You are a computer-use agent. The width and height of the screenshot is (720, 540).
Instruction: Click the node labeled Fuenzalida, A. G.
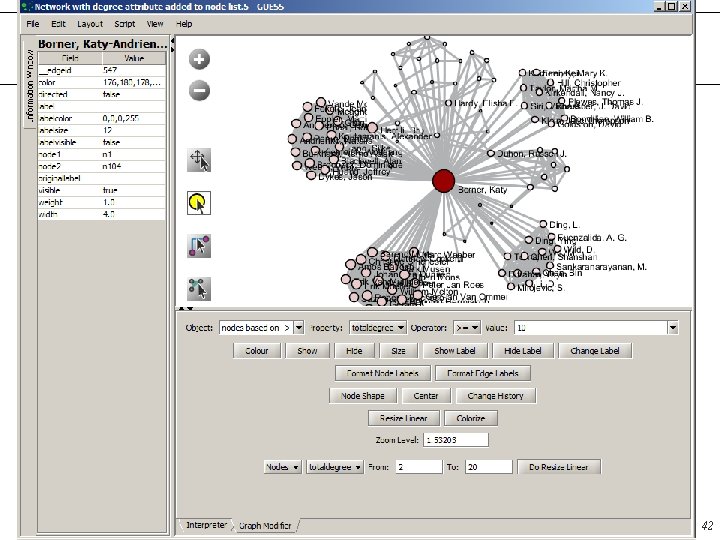point(552,237)
